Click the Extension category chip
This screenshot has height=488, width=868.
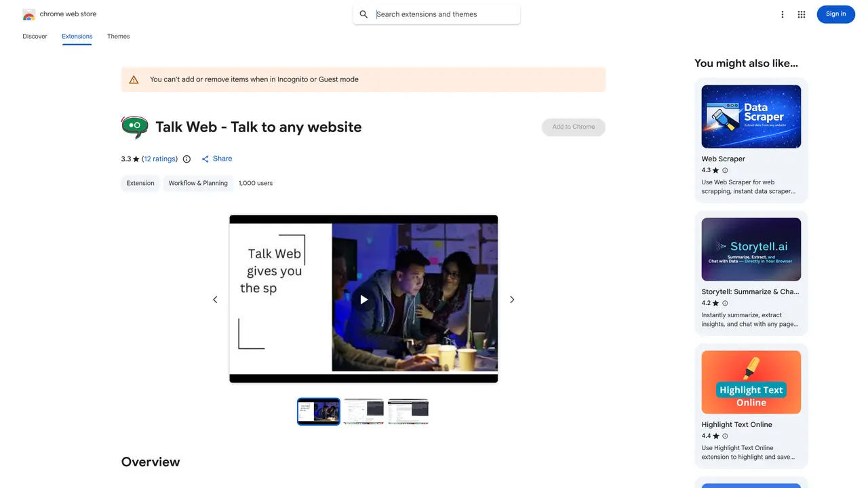point(140,183)
